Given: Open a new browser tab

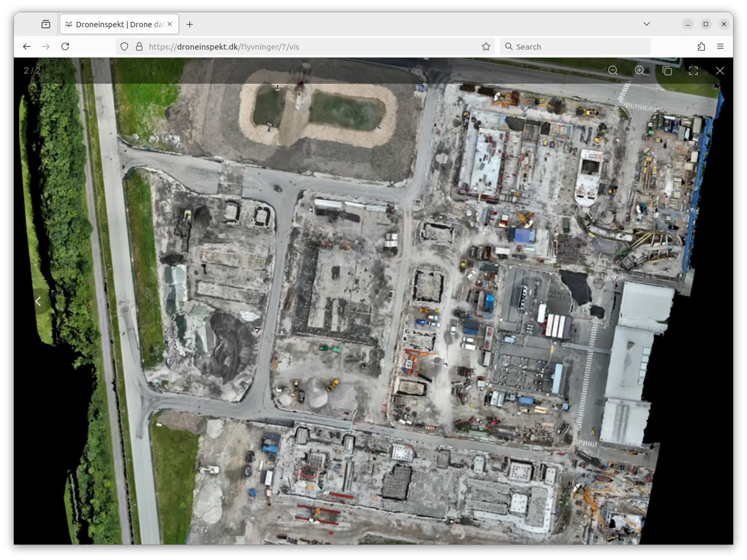Looking at the screenshot, I should tap(189, 24).
